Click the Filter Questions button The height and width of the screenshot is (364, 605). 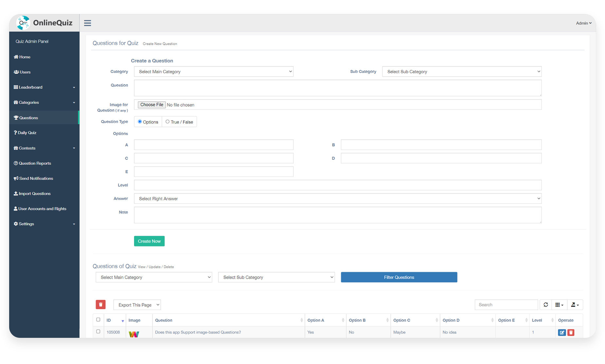pyautogui.click(x=399, y=277)
